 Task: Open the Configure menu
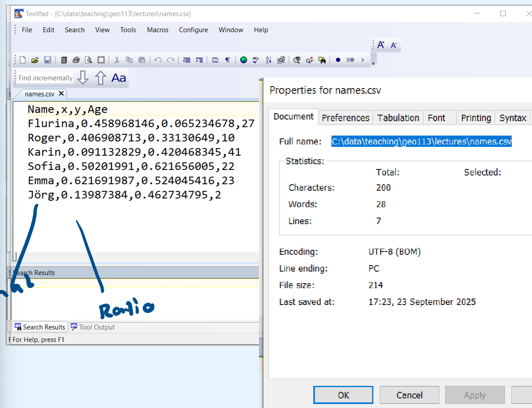coord(194,30)
